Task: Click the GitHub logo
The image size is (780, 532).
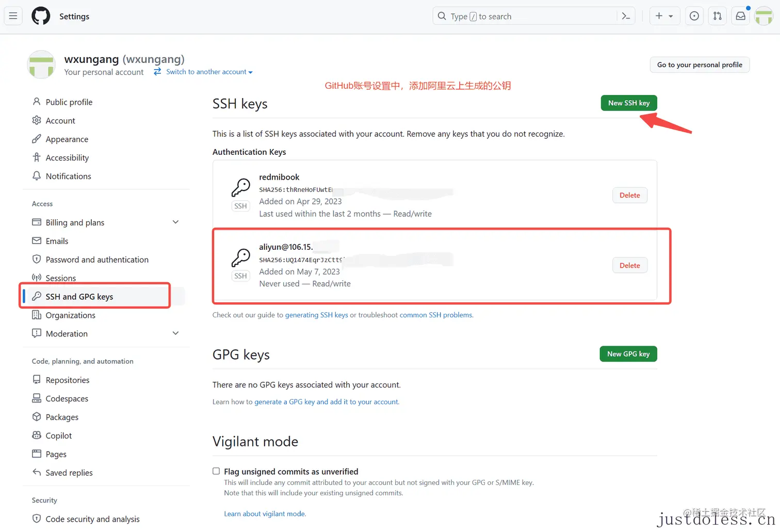Action: (x=41, y=15)
